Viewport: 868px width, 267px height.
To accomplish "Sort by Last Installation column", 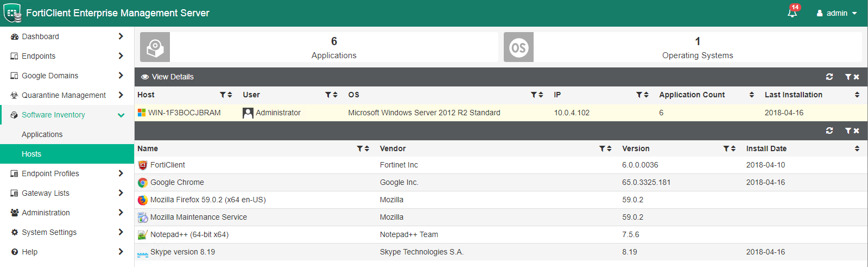I will [857, 95].
